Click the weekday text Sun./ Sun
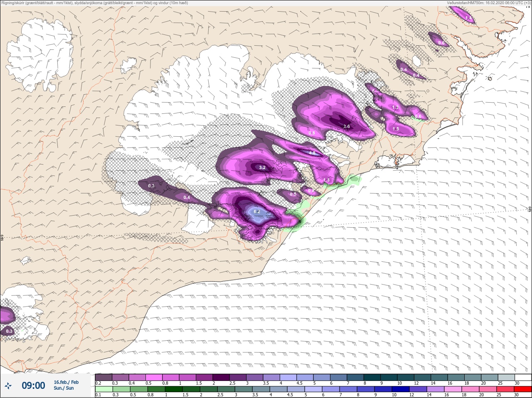This screenshot has width=532, height=398. pos(64,388)
